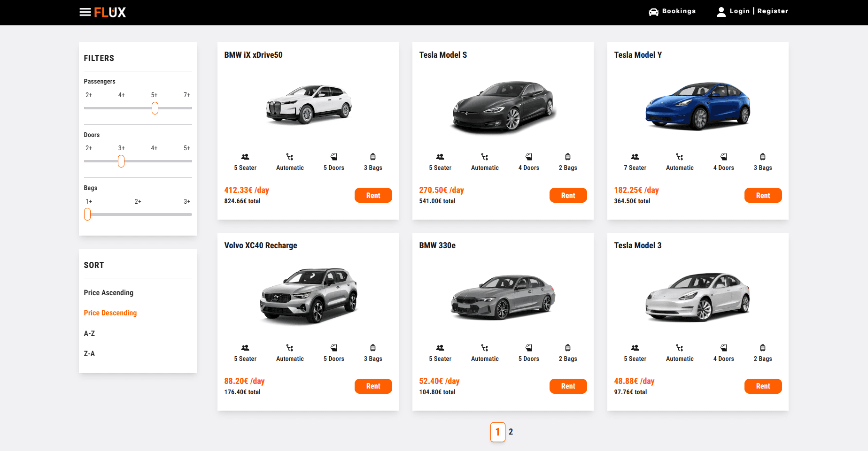Click the user profile icon in header
This screenshot has width=868, height=451.
point(721,12)
